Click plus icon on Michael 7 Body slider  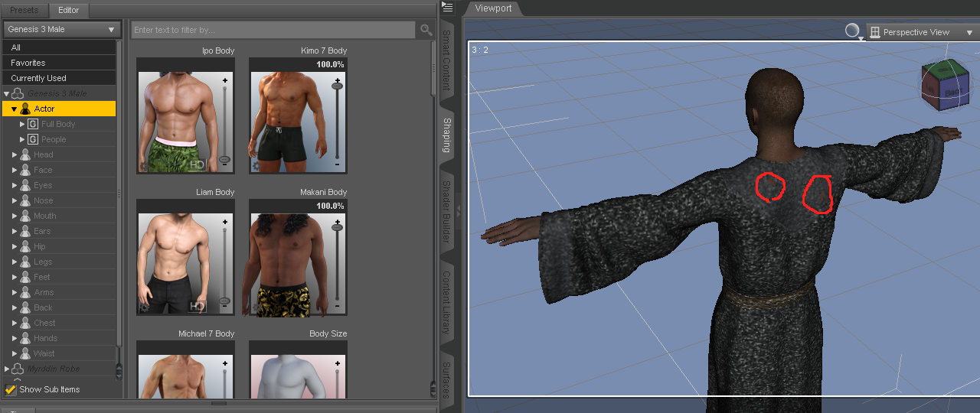[224, 363]
